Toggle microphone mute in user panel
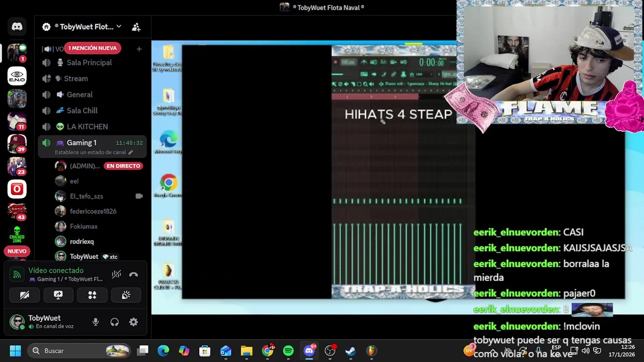This screenshot has width=644, height=362. [x=96, y=322]
